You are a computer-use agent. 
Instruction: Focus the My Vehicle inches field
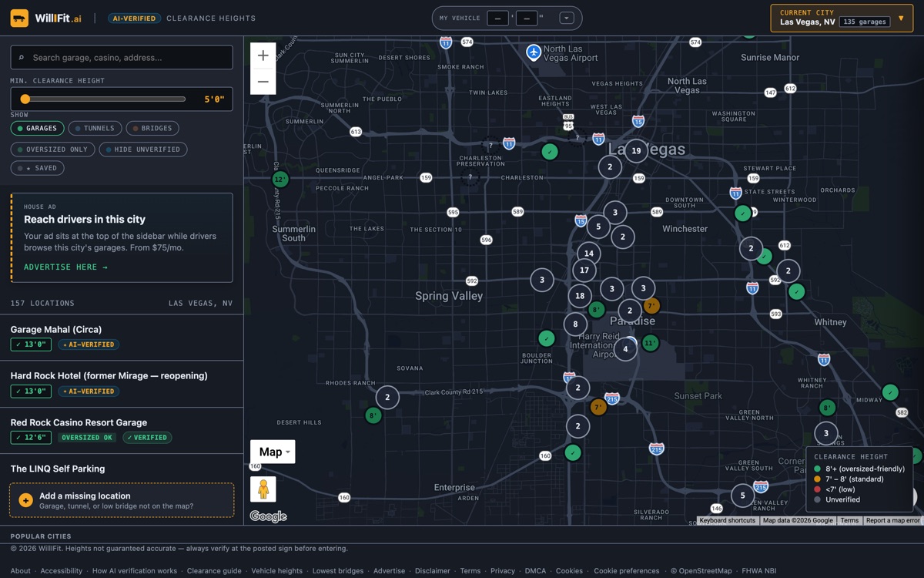click(x=527, y=18)
